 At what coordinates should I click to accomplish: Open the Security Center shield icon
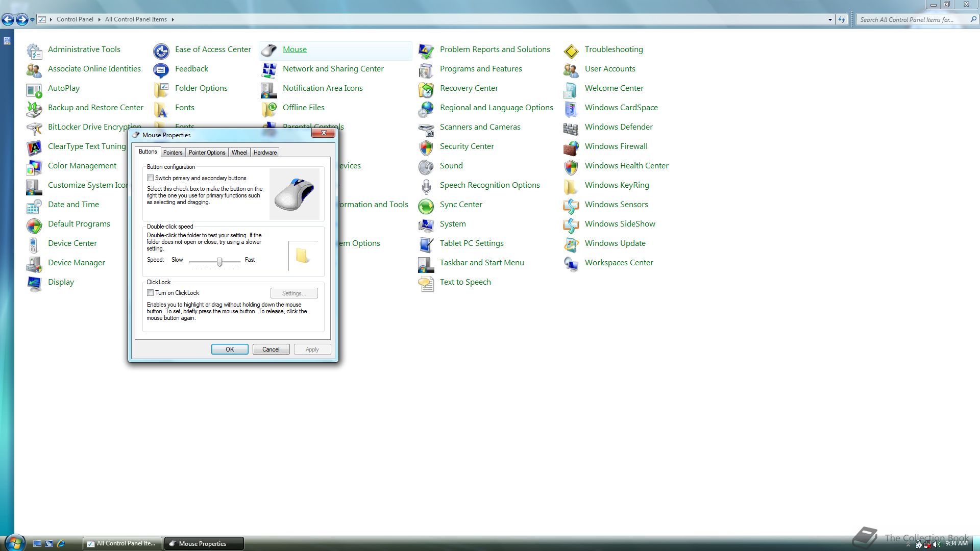coord(426,147)
